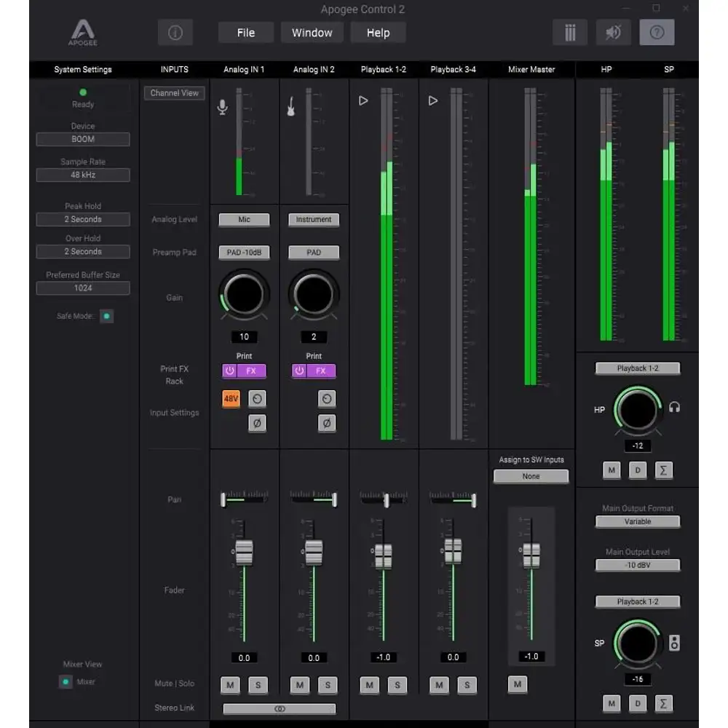Viewport: 728px width, 728px height.
Task: Toggle the Mixer view checkbox
Action: [x=66, y=681]
